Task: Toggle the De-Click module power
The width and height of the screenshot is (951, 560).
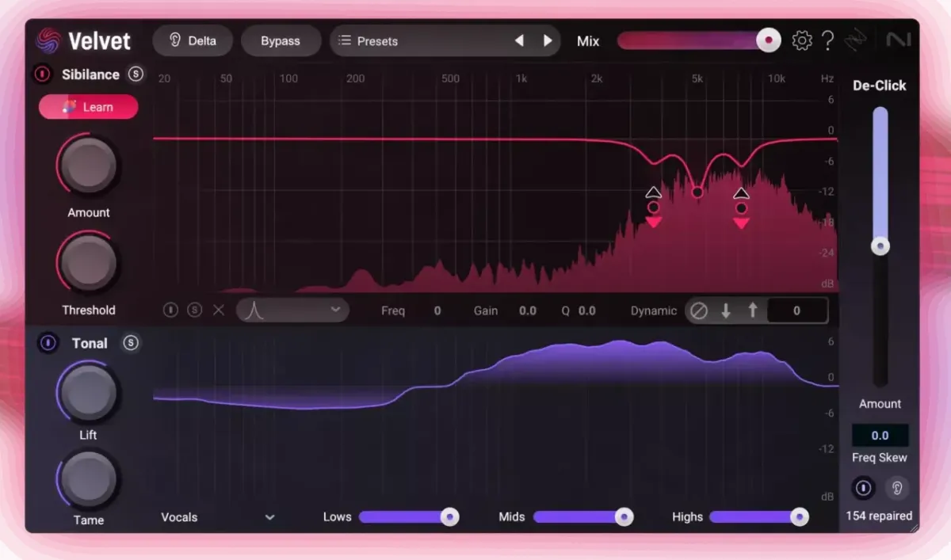Action: tap(863, 488)
